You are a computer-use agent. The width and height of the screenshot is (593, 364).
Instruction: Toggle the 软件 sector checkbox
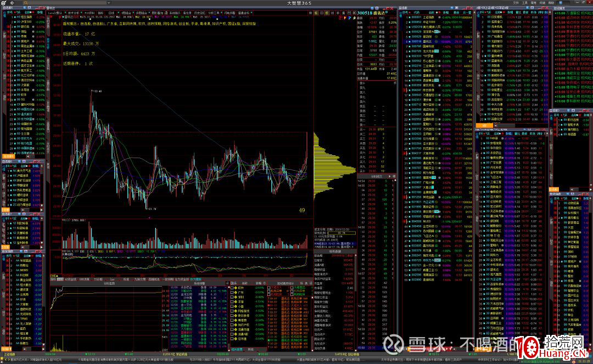pos(232,288)
